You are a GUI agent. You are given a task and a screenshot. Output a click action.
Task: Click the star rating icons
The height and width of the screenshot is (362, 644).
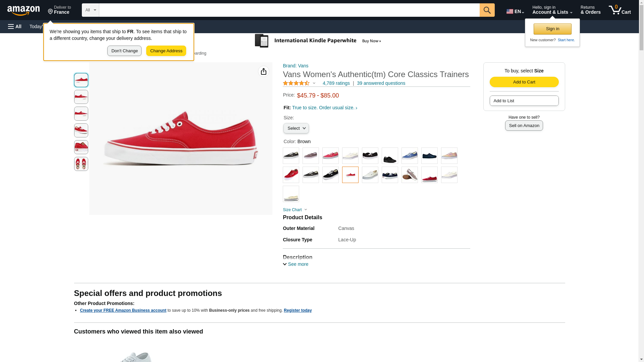coord(296,83)
